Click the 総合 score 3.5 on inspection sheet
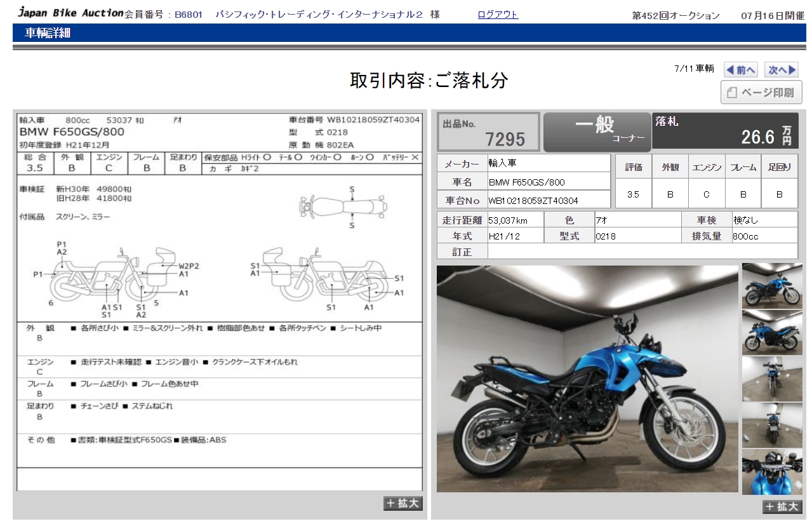The image size is (812, 526). click(35, 168)
